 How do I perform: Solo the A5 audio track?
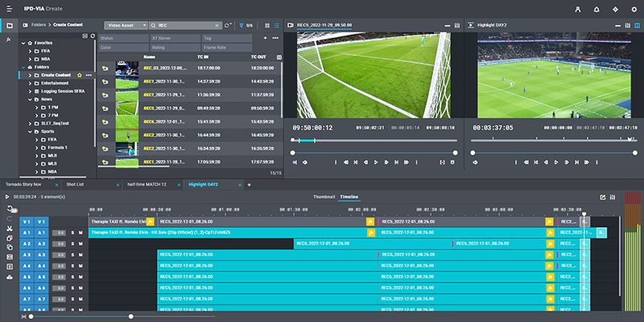73,277
